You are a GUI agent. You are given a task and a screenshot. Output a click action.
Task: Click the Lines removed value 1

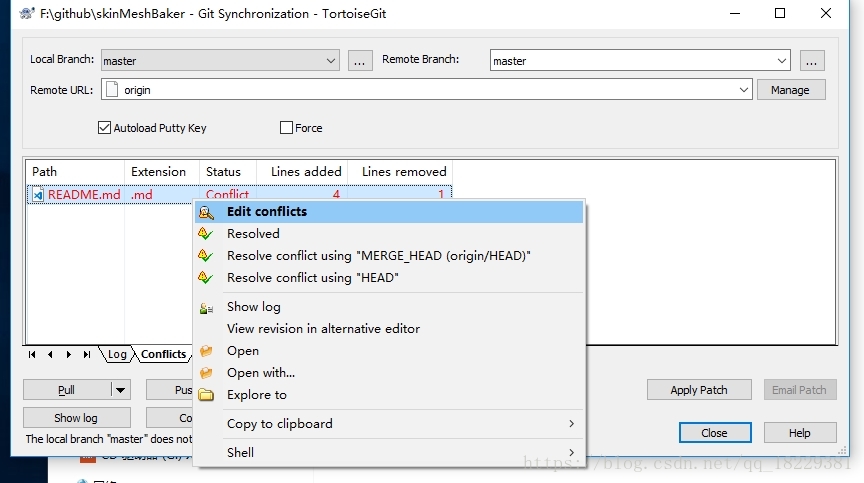441,194
